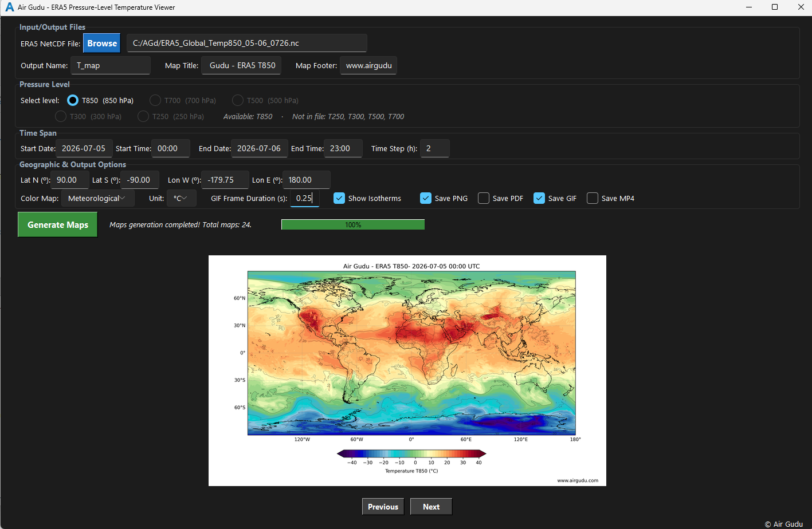Viewport: 812px width, 529px height.
Task: Click the temperature map preview image
Action: pyautogui.click(x=407, y=370)
